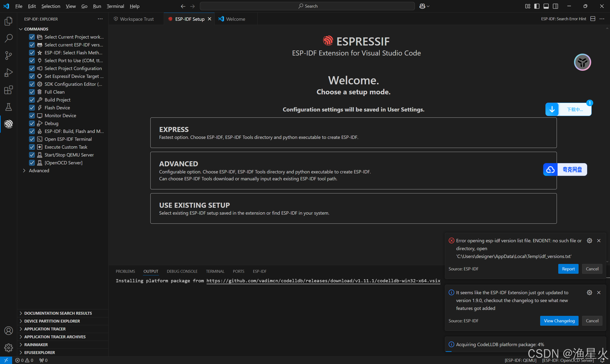Image resolution: width=610 pixels, height=364 pixels.
Task: Open the Accounts icon in the activity bar
Action: click(x=9, y=331)
